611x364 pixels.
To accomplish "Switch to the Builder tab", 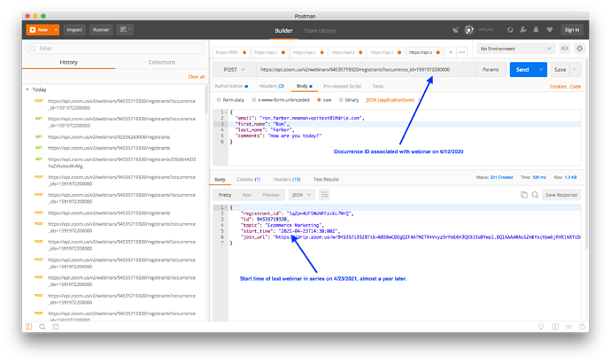I will click(x=283, y=30).
